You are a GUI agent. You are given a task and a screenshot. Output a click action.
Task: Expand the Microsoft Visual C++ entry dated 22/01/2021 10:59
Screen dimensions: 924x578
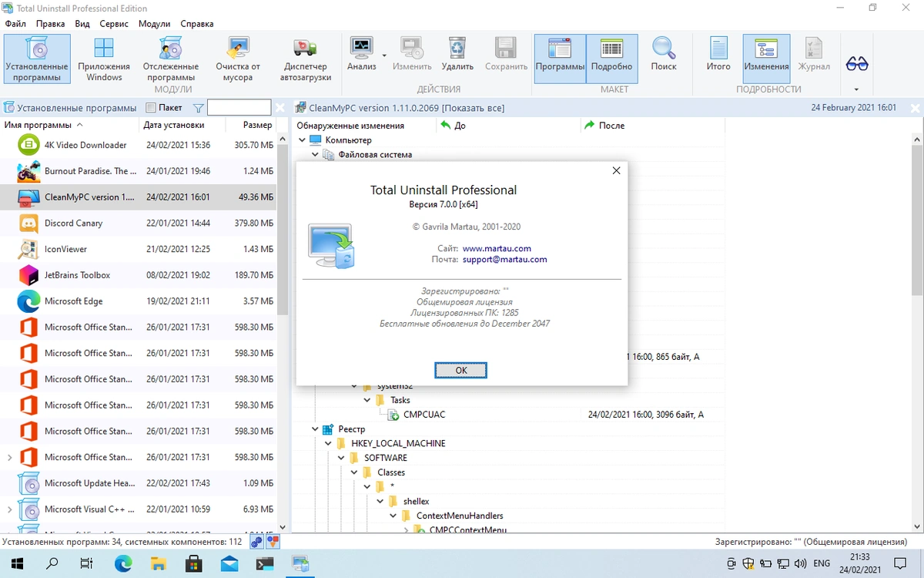[x=9, y=509]
